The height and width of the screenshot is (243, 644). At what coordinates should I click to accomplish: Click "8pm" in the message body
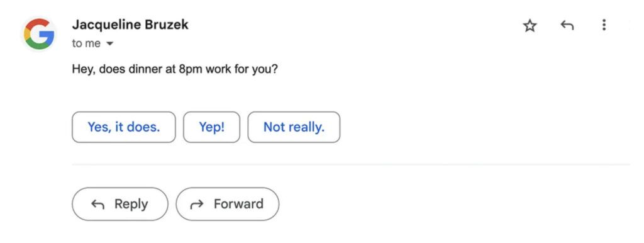[x=191, y=69]
